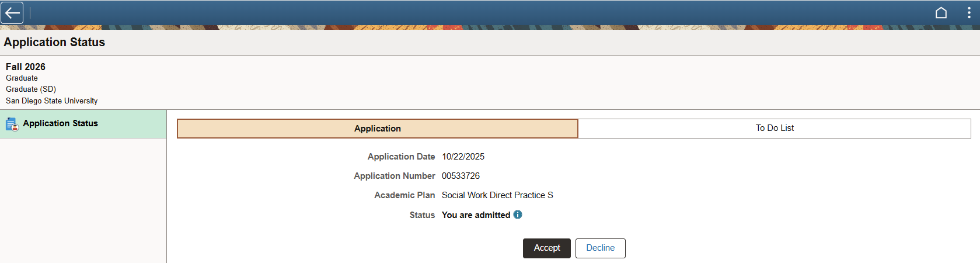Switch to the Application tab
The width and height of the screenshot is (980, 263).
pyautogui.click(x=377, y=129)
